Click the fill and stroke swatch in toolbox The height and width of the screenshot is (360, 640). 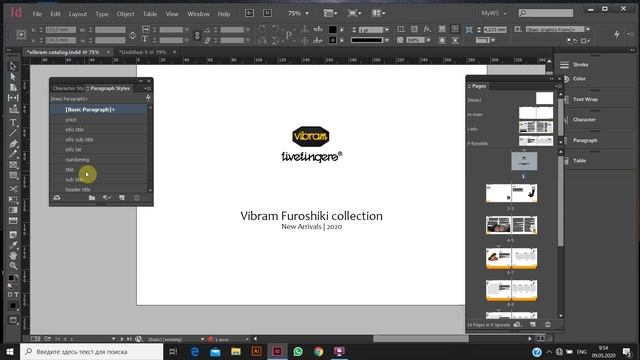13,279
